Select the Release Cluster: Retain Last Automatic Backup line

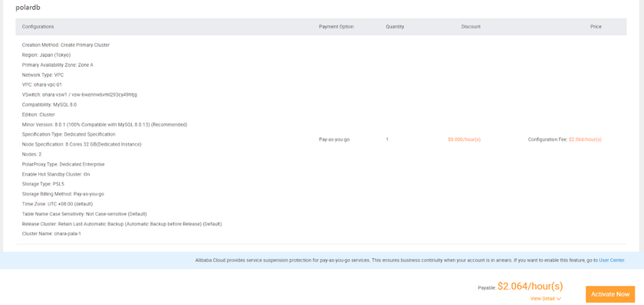coord(122,224)
